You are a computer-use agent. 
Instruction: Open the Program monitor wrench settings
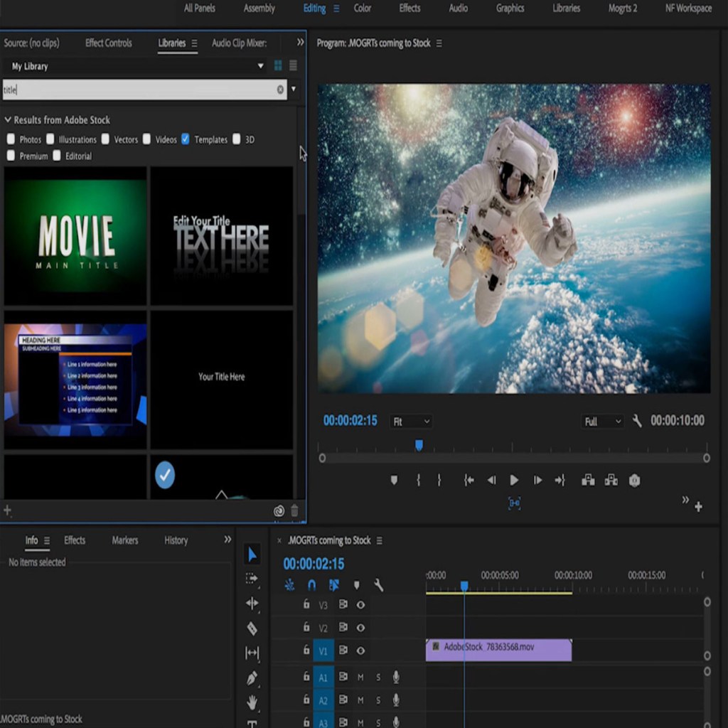click(637, 421)
